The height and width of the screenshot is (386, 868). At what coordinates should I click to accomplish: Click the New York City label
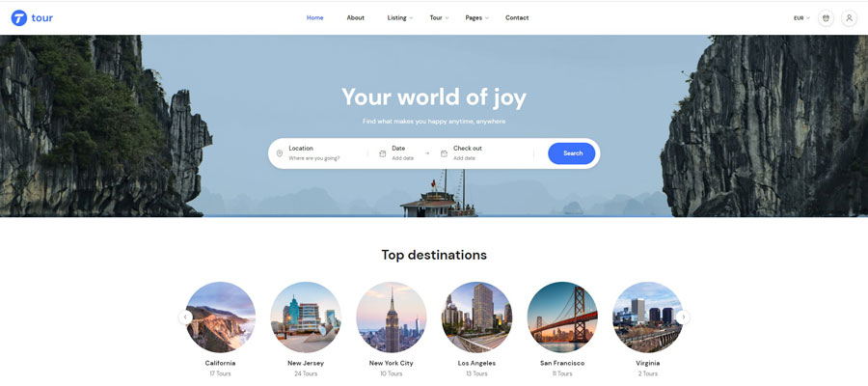(x=392, y=363)
